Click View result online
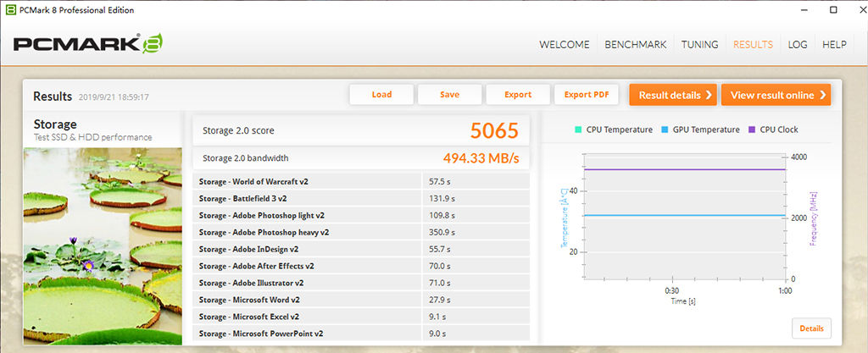The image size is (868, 353). click(x=776, y=95)
